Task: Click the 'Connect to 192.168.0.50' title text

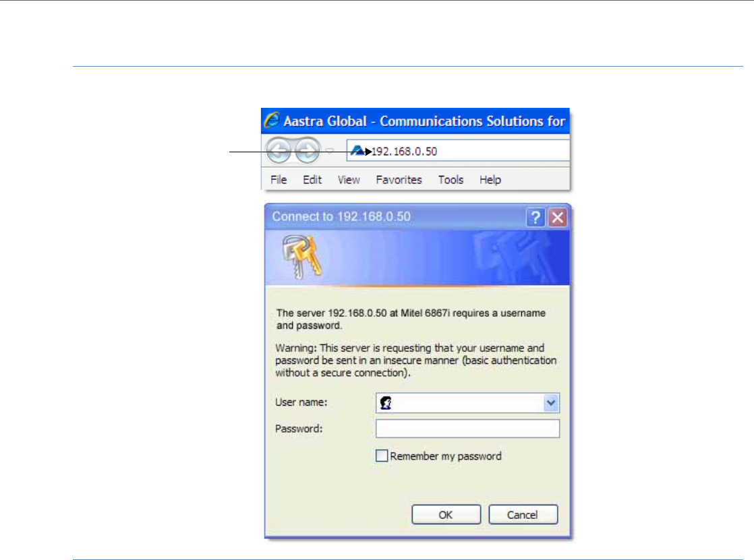Action: pos(341,216)
